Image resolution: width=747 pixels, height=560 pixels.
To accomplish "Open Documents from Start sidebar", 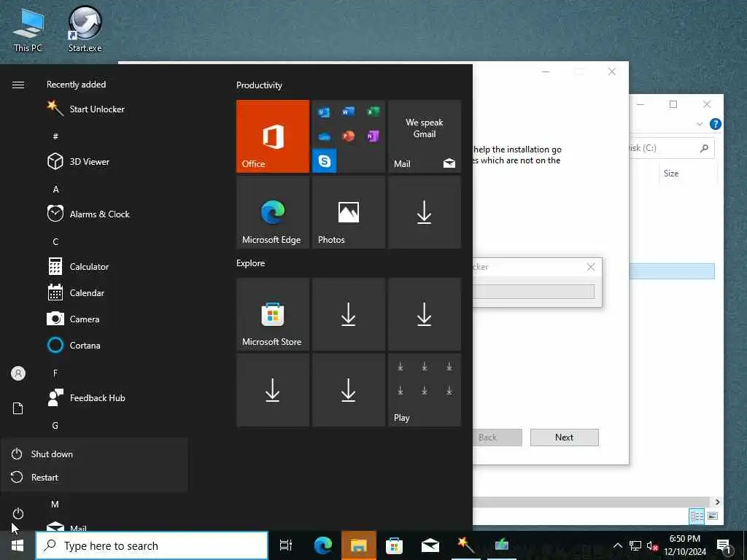I will [18, 408].
